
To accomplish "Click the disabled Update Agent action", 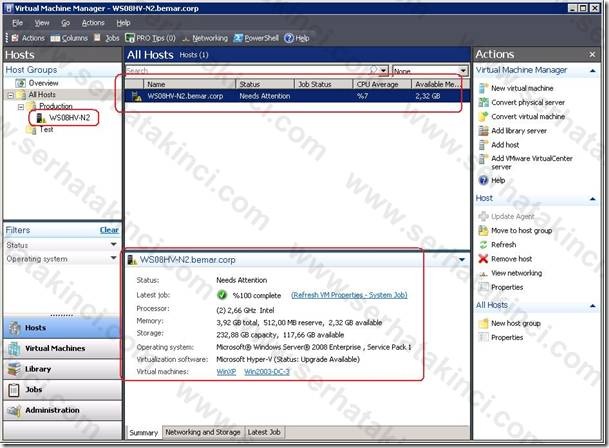I will click(x=512, y=216).
